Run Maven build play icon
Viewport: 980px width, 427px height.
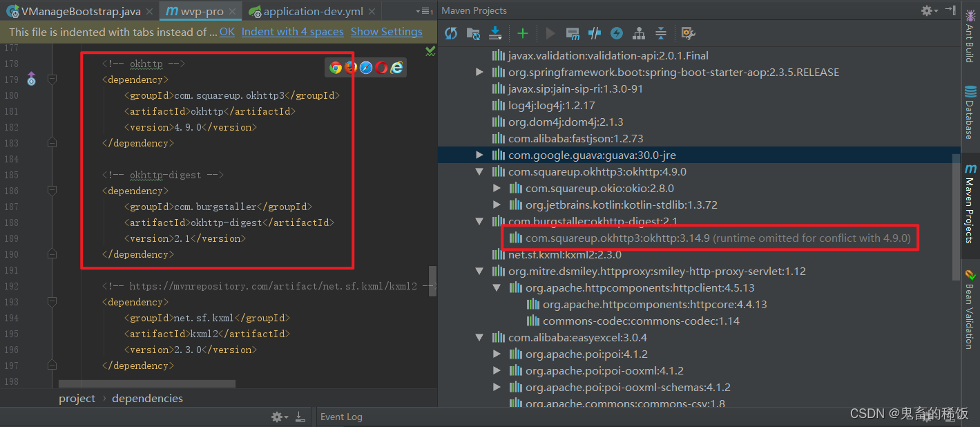point(550,33)
